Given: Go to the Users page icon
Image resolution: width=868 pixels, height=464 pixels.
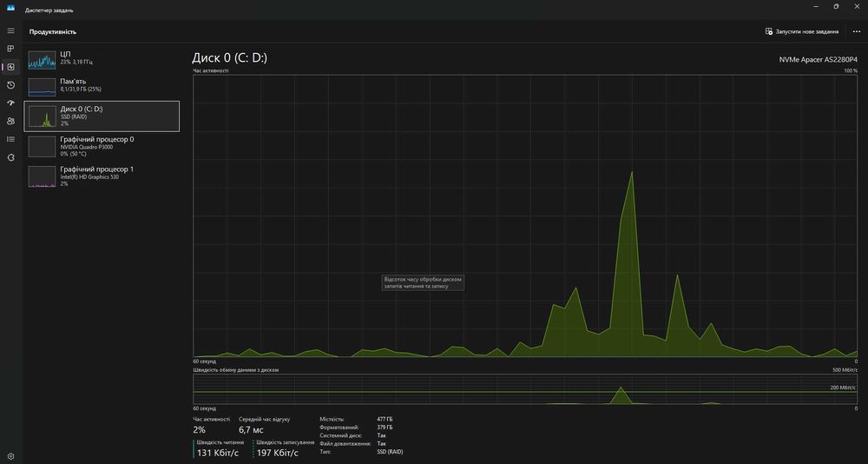Looking at the screenshot, I should pyautogui.click(x=10, y=121).
